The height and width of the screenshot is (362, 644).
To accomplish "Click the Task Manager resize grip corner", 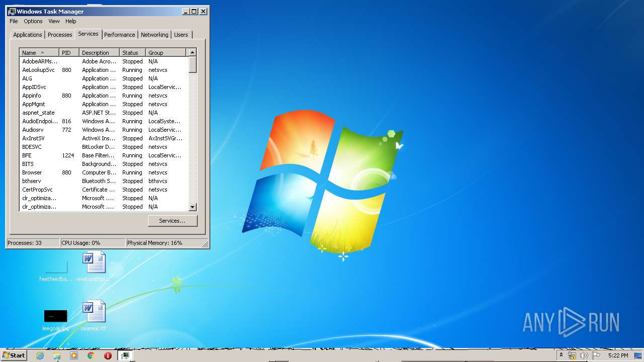I will 205,244.
